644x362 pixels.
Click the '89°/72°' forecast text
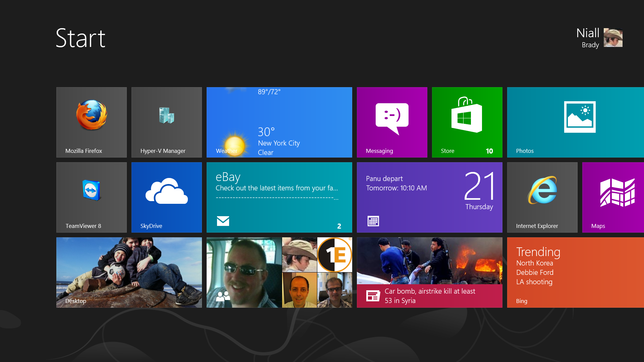269,92
